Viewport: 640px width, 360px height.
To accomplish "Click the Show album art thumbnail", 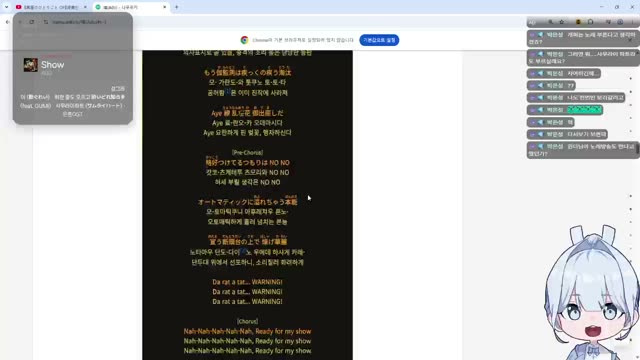I will coord(31,65).
